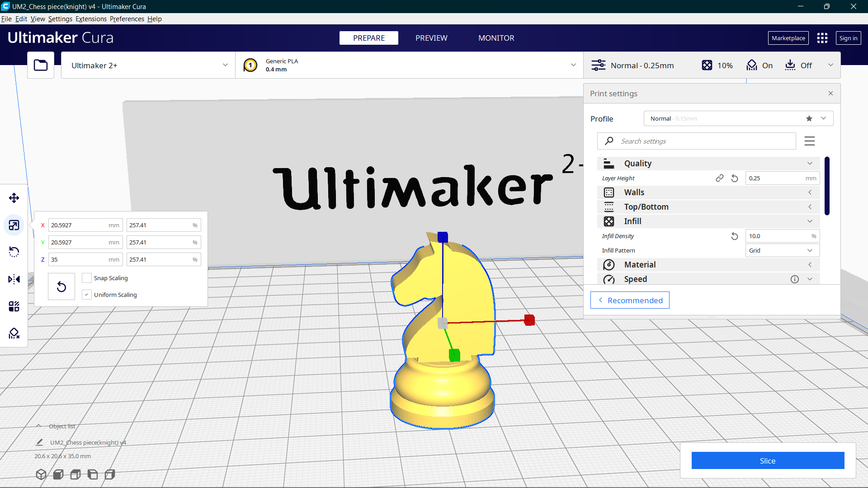Click the Speed info icon

[795, 279]
